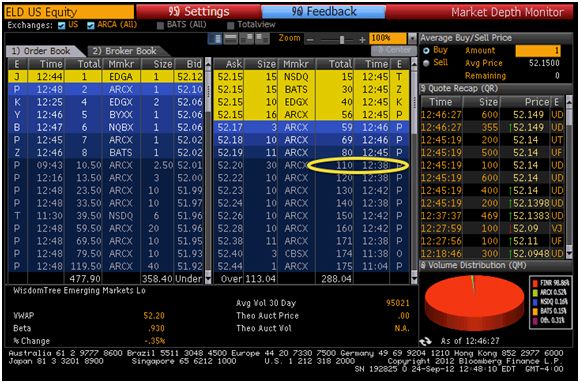Open the 100% zoom dropdown arrow
Image resolution: width=580 pixels, height=383 pixels.
pos(412,38)
